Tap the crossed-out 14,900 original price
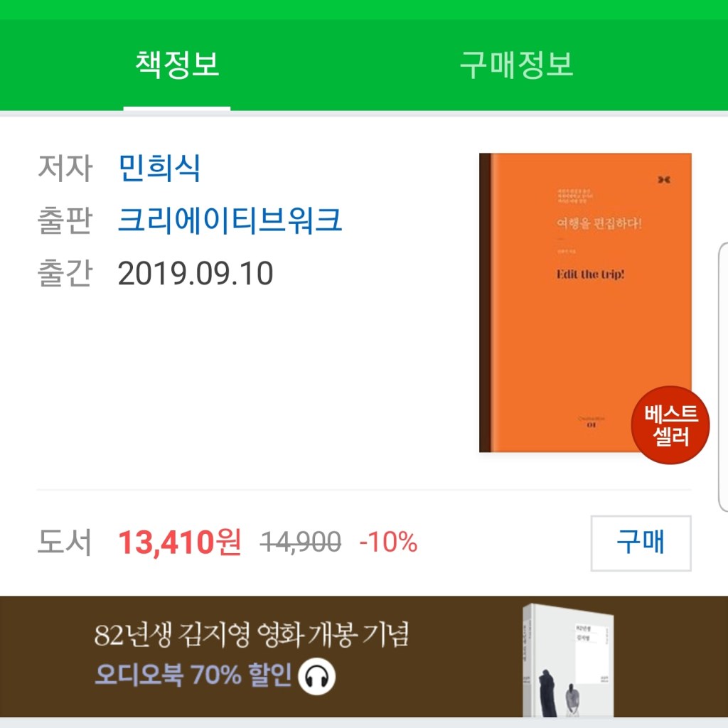728x728 pixels. [301, 542]
